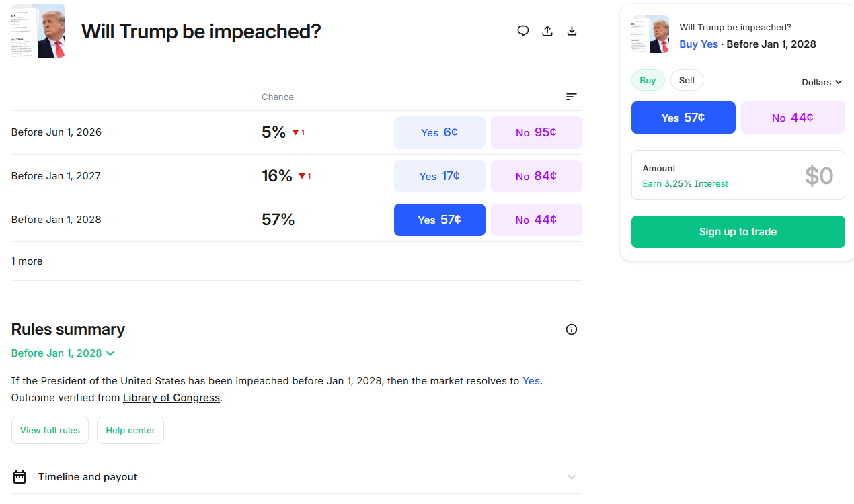Show 1 more market row
The image size is (854, 504).
pyautogui.click(x=27, y=261)
